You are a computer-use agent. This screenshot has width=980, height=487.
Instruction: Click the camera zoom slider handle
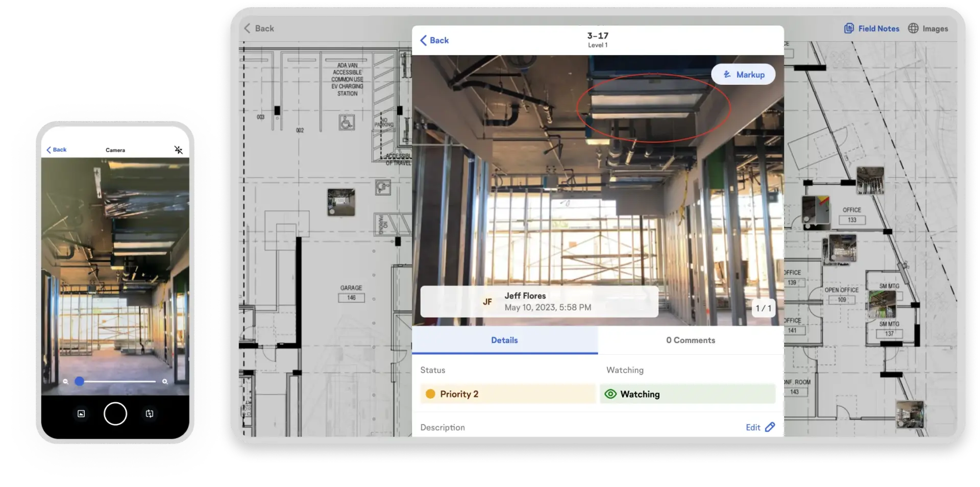(x=80, y=381)
